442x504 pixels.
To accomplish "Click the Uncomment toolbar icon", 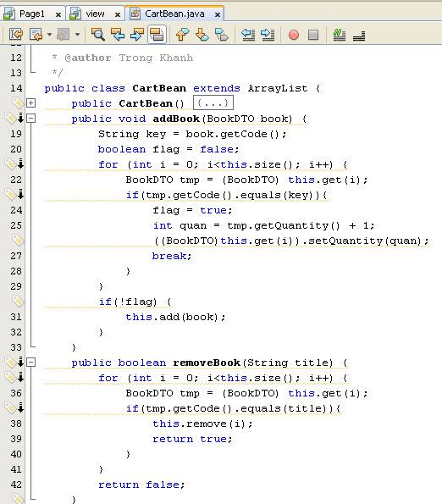I will coord(359,35).
